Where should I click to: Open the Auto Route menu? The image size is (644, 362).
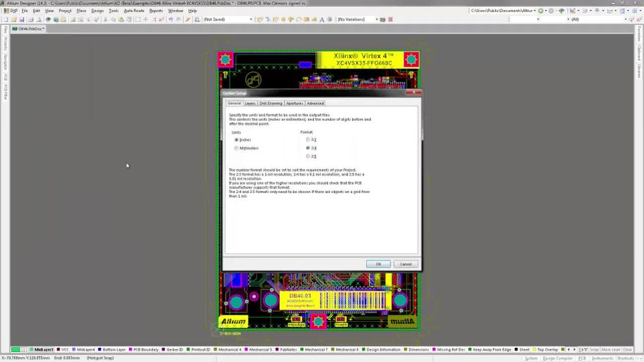(x=134, y=11)
